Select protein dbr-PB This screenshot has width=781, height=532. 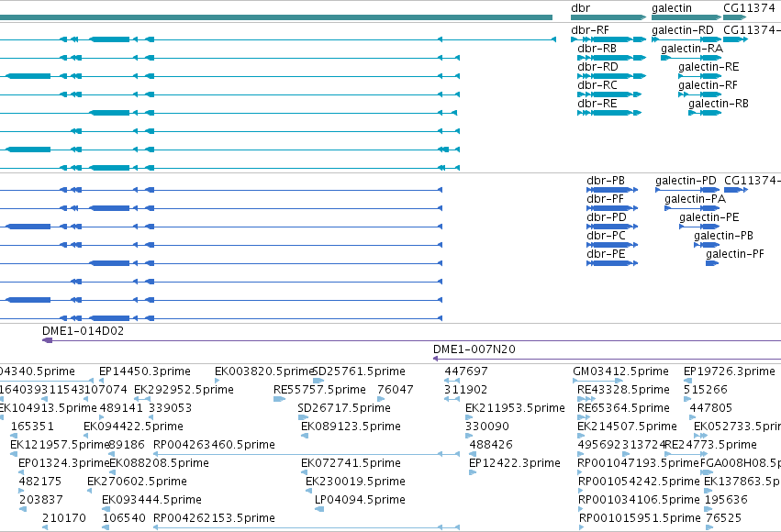(x=606, y=181)
